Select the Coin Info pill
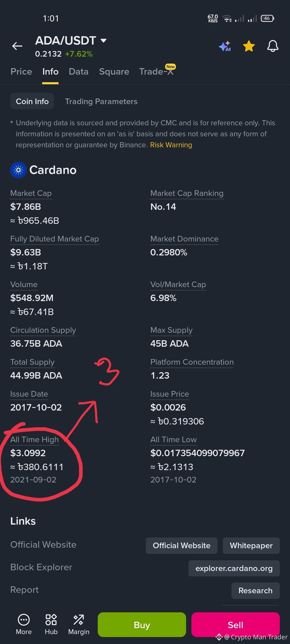The image size is (290, 644). pyautogui.click(x=32, y=101)
